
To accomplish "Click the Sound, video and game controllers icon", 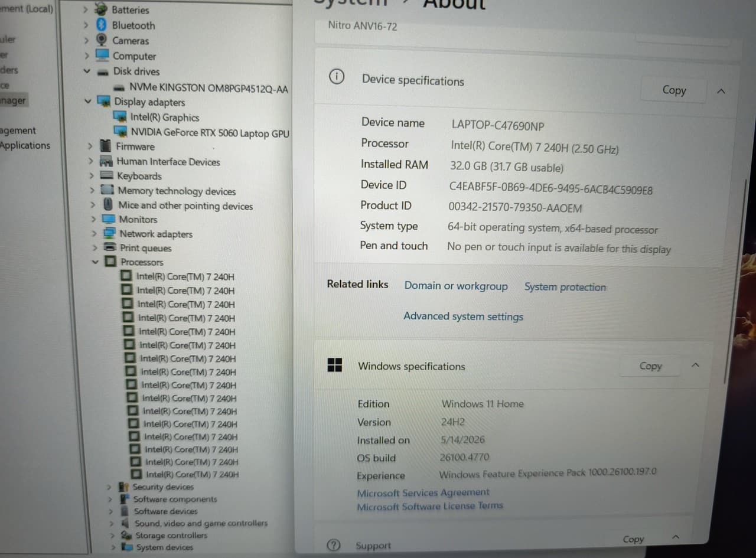I will (125, 523).
